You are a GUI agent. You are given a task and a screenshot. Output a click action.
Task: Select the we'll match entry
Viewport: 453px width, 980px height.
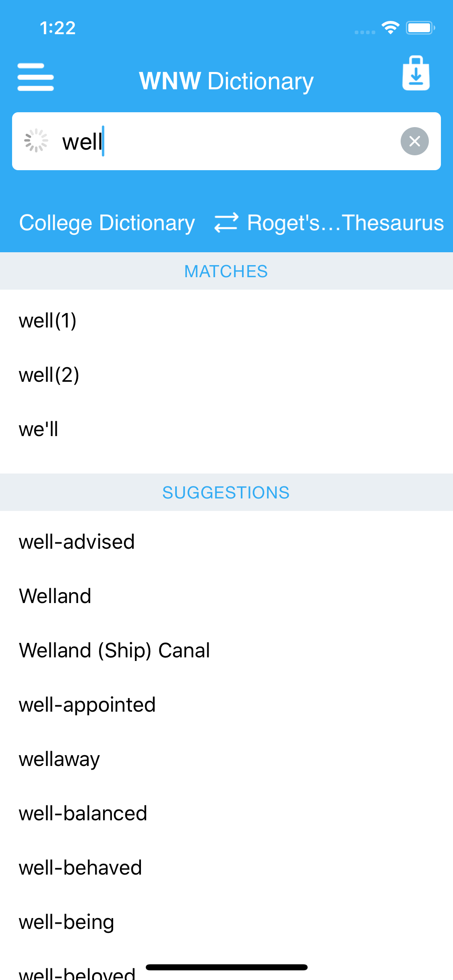39,429
